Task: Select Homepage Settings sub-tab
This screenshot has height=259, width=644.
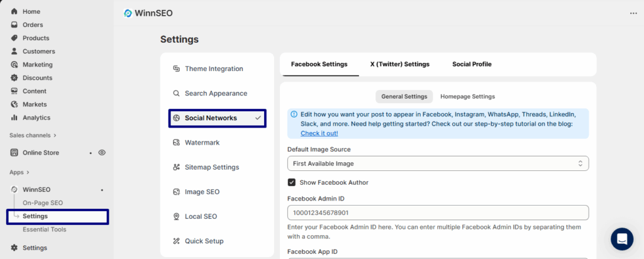Action: pyautogui.click(x=467, y=96)
